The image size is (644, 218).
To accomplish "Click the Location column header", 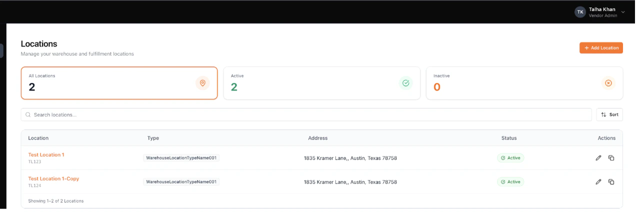I will click(38, 138).
